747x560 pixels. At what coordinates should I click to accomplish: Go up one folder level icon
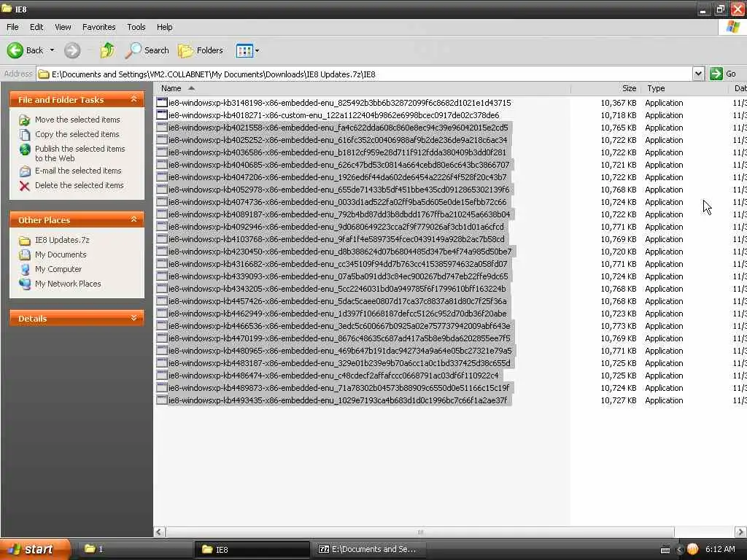click(107, 50)
